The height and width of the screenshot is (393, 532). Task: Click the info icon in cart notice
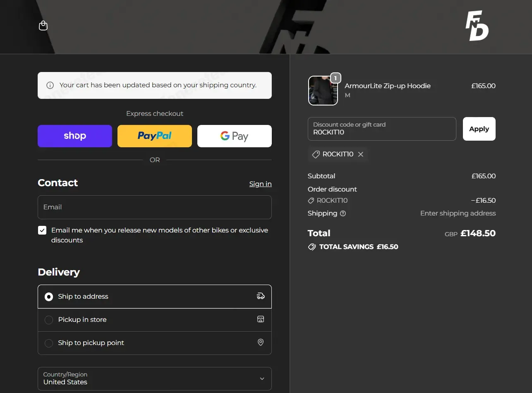click(x=50, y=85)
